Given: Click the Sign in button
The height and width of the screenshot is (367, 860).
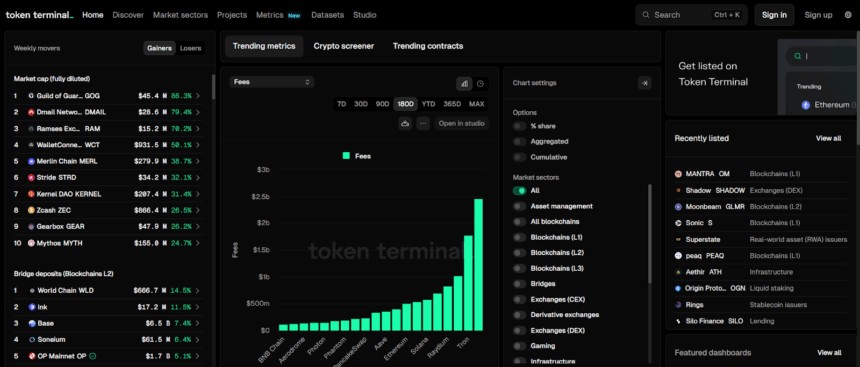Looking at the screenshot, I should point(774,15).
